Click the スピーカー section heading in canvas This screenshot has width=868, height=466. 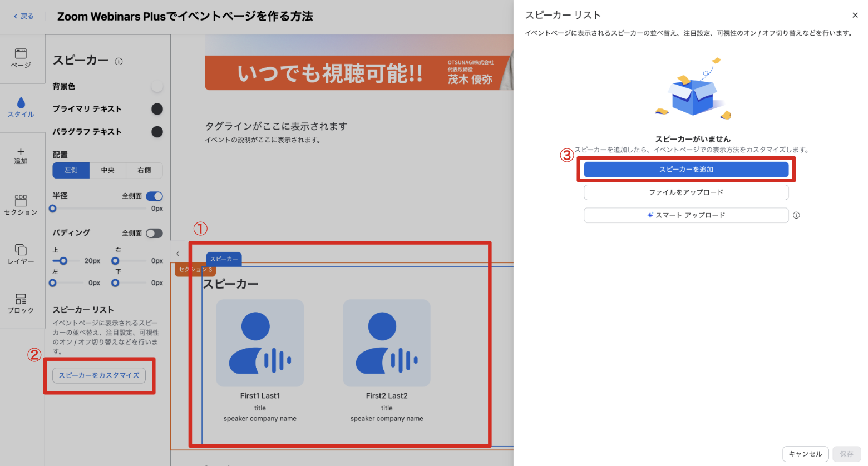[230, 284]
